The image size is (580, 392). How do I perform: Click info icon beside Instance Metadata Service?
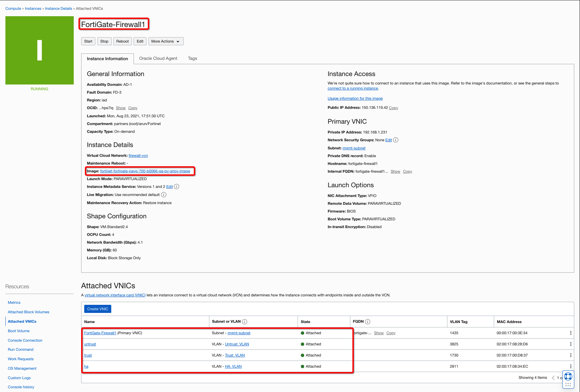pyautogui.click(x=177, y=187)
